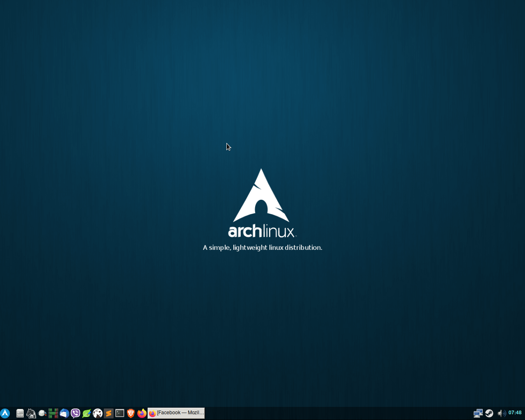Open Viber from the taskbar

75,413
